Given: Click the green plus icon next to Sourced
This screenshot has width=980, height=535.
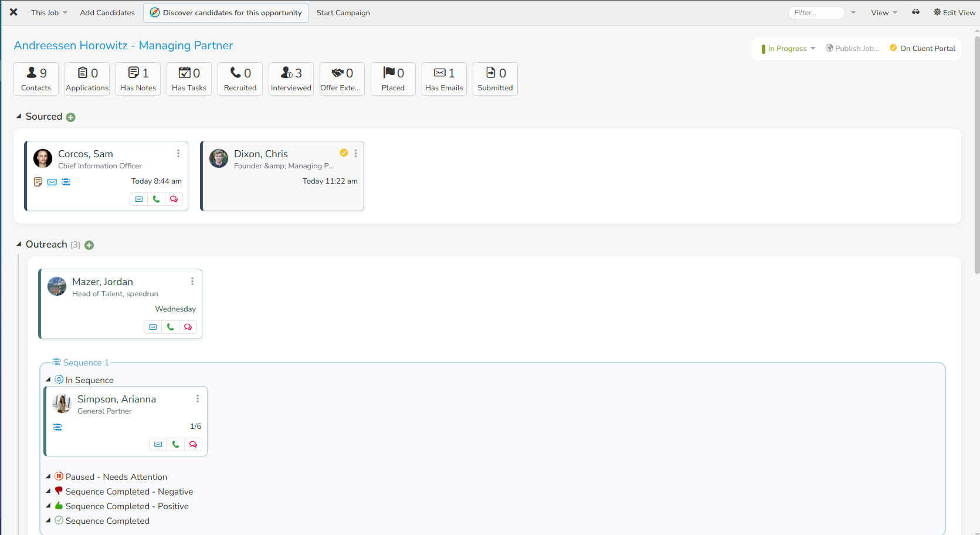Looking at the screenshot, I should tap(71, 117).
